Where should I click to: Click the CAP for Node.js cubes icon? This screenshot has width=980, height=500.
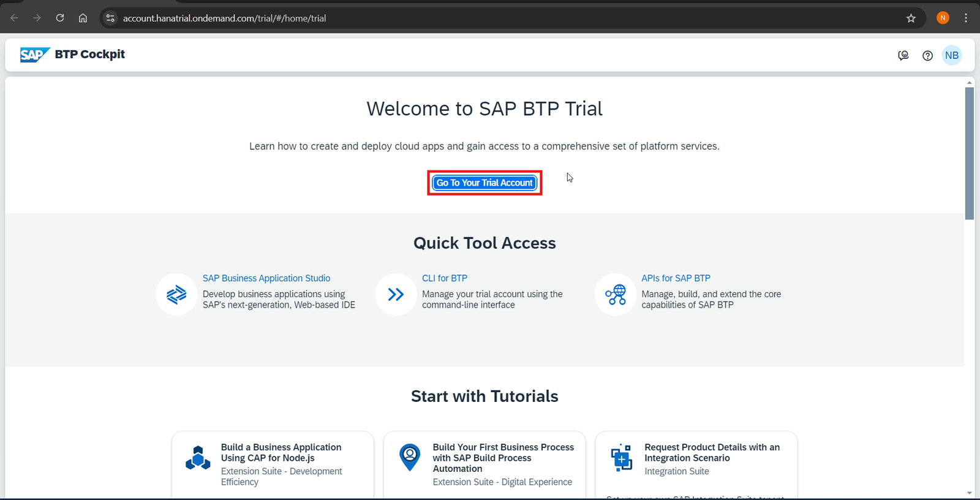click(x=198, y=458)
